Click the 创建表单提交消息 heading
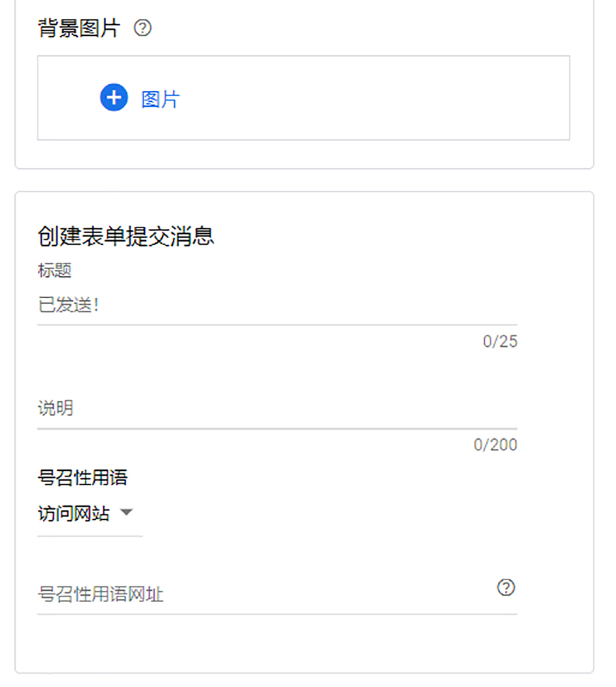616x687 pixels. point(126,236)
